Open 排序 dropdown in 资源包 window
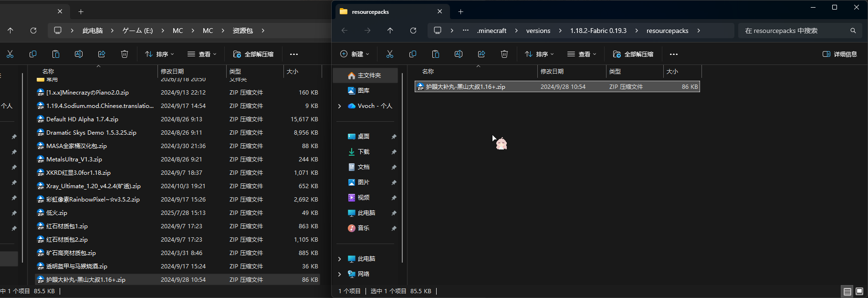The image size is (868, 298). [159, 54]
